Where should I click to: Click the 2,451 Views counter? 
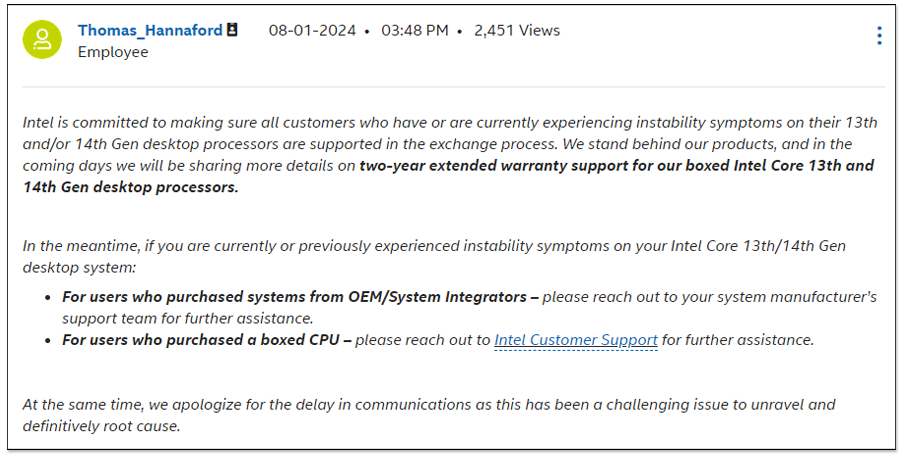[517, 31]
